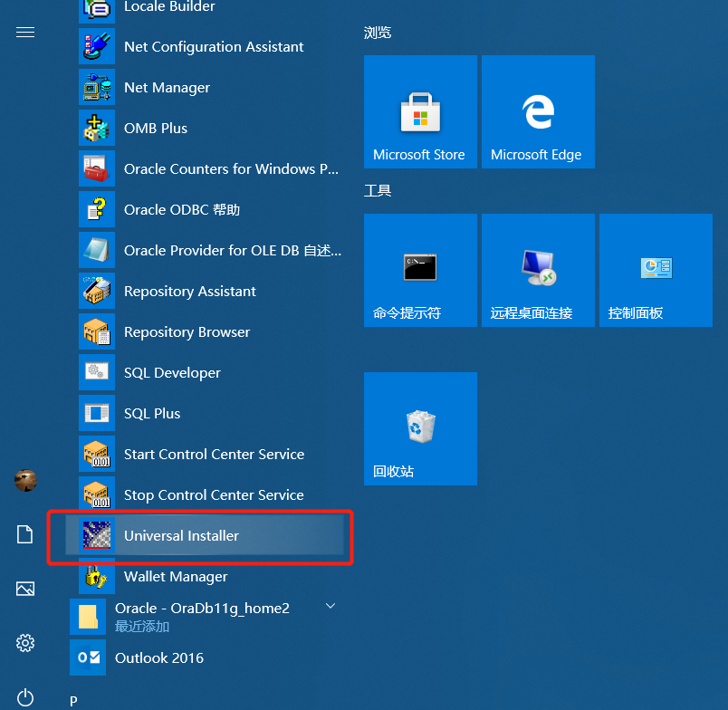Open Pictures from the sidebar

pos(25,589)
